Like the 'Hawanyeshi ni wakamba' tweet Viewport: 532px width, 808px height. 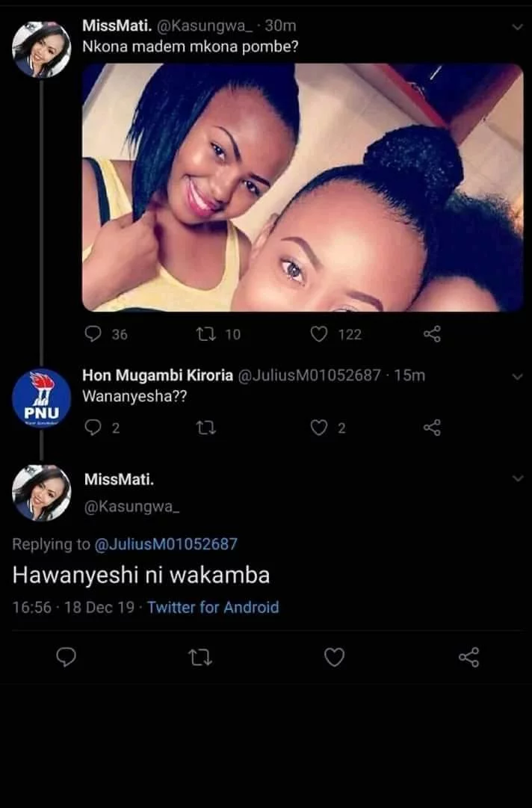334,657
